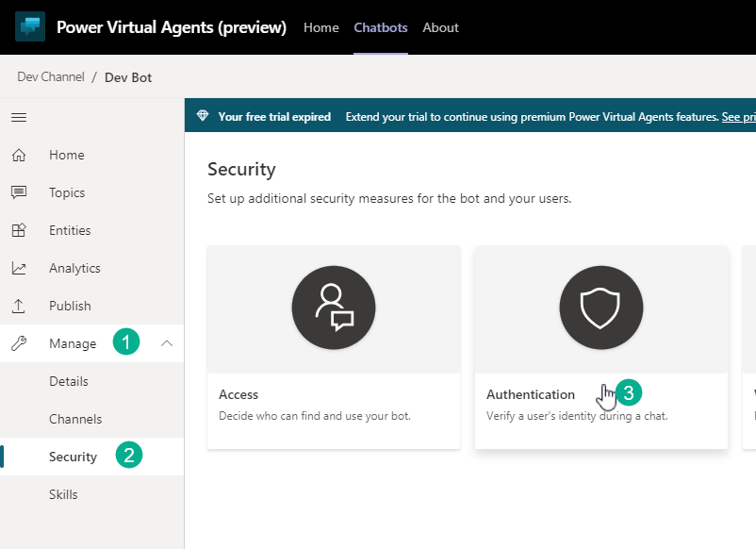This screenshot has width=756, height=549.
Task: Select Channels under Manage
Action: click(x=75, y=419)
